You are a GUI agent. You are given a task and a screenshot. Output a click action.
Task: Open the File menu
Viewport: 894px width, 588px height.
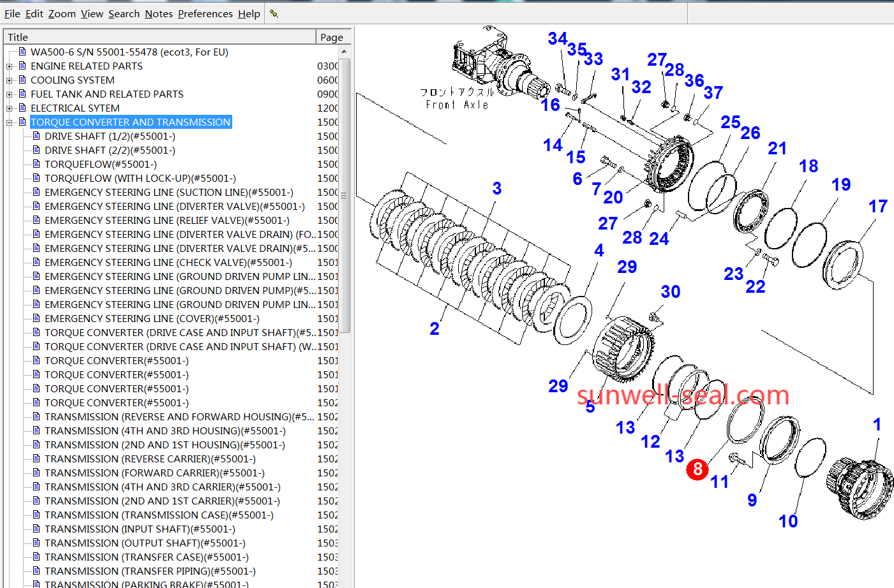pos(12,13)
